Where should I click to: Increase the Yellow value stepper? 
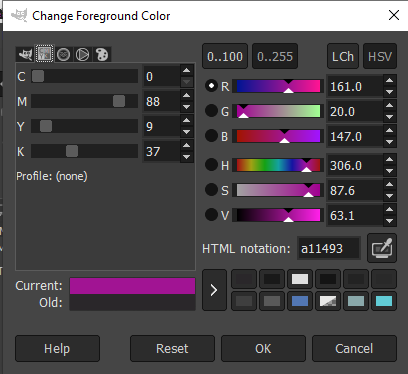coord(187,120)
